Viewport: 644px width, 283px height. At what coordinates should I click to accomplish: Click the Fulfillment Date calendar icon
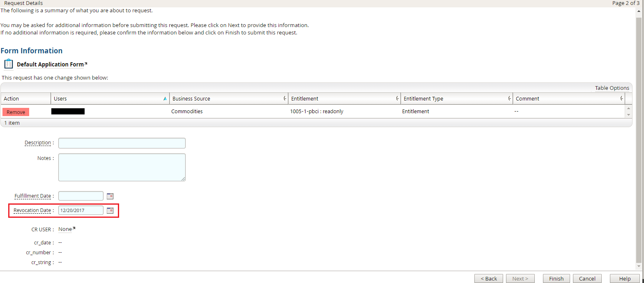click(110, 196)
